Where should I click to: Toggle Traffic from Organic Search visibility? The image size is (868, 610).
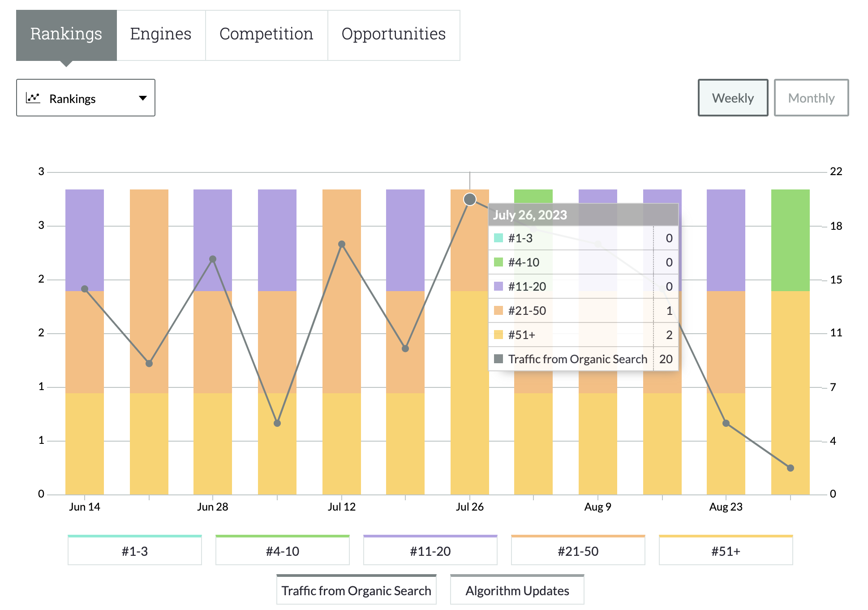tap(357, 590)
